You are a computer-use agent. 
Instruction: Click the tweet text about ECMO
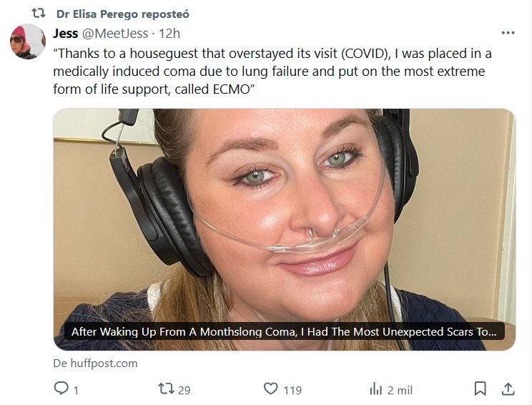click(x=272, y=72)
